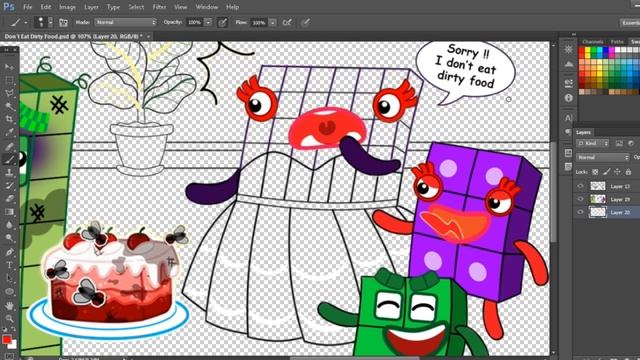The image size is (640, 360).
Task: Open the Character panel icon in the dock
Action: click(x=569, y=118)
